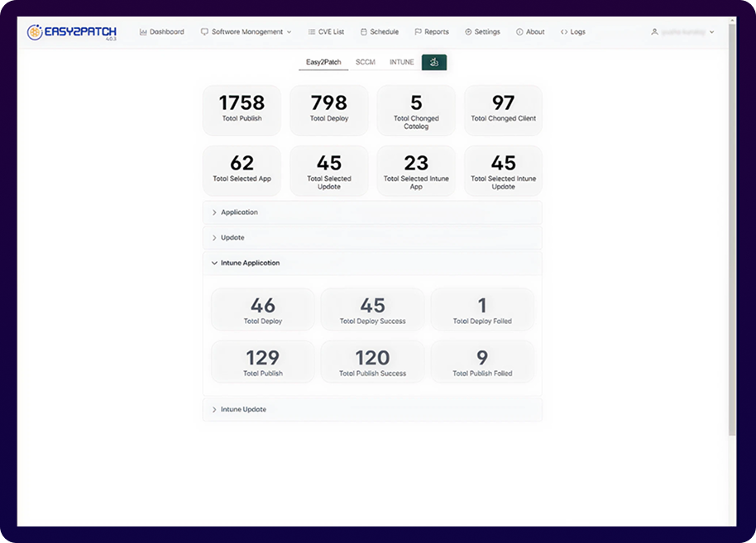The height and width of the screenshot is (543, 756).
Task: Open the Software Management dropdown
Action: click(246, 32)
